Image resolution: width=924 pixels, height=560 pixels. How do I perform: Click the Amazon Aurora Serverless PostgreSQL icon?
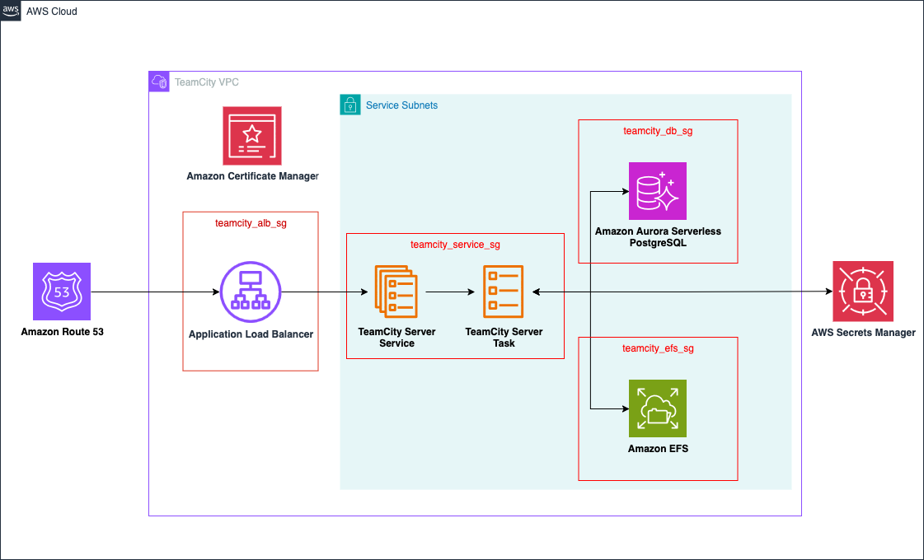coord(657,191)
